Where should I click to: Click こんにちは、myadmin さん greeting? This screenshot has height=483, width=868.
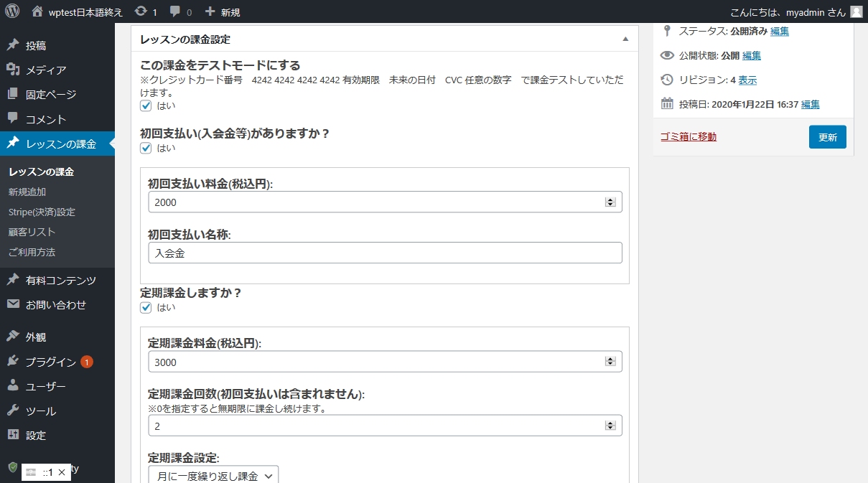pyautogui.click(x=788, y=12)
